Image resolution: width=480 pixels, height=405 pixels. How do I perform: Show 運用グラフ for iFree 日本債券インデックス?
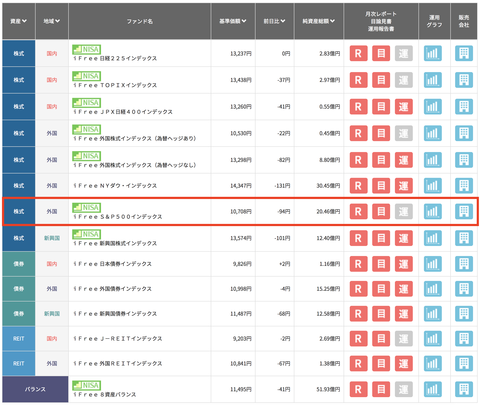pyautogui.click(x=433, y=264)
